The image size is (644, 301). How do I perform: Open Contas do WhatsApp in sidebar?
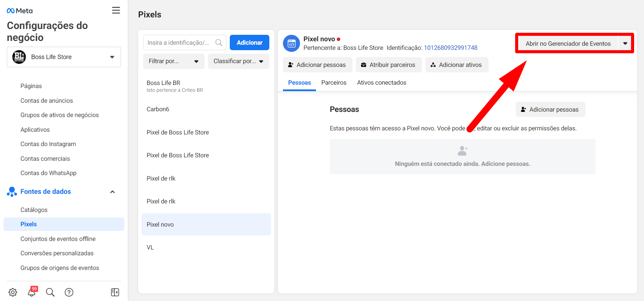coord(48,173)
